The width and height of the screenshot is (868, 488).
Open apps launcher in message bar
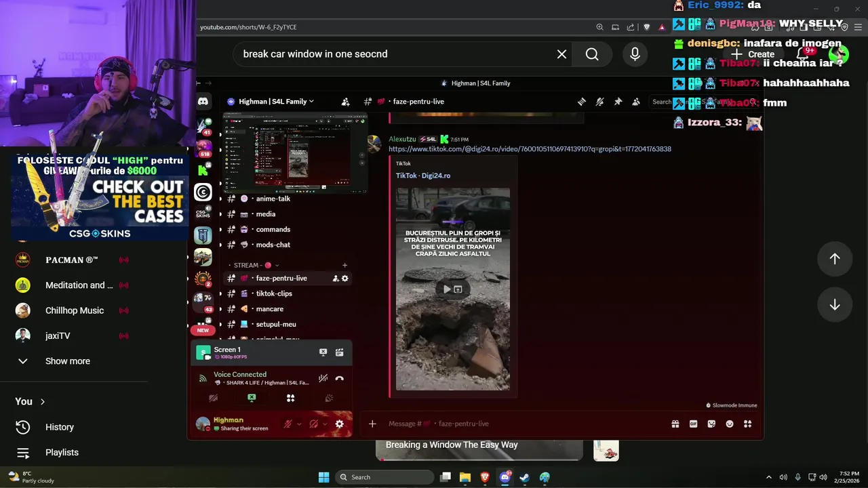(747, 424)
